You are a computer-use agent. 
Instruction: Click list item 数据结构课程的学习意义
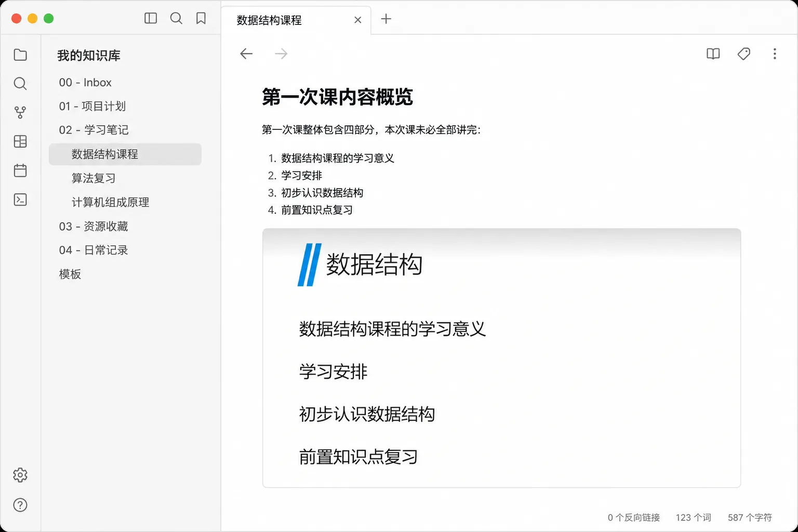[x=338, y=158]
